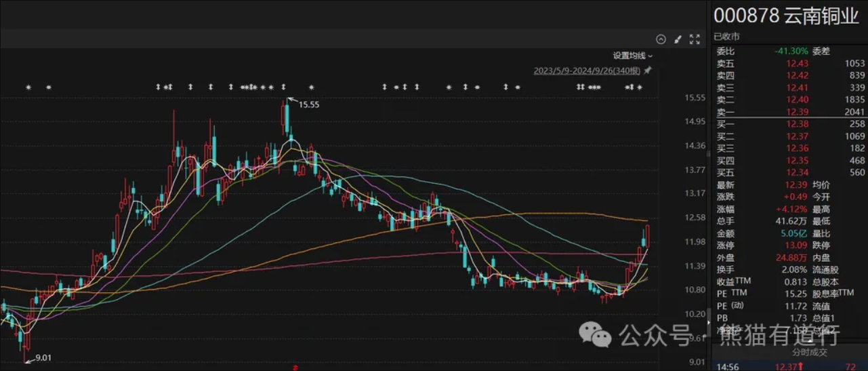Pin the date range with the pushpin icon
Screen dimensions: 868x371
[648, 71]
